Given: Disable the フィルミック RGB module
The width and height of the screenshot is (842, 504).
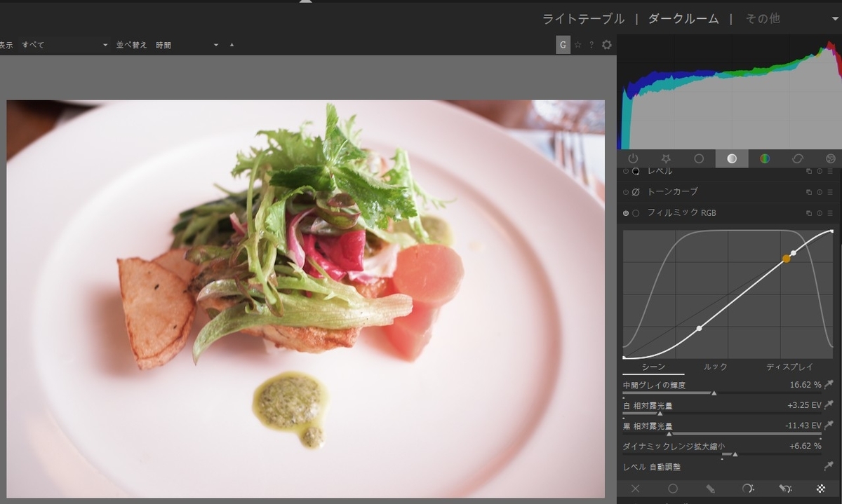Looking at the screenshot, I should tap(626, 213).
